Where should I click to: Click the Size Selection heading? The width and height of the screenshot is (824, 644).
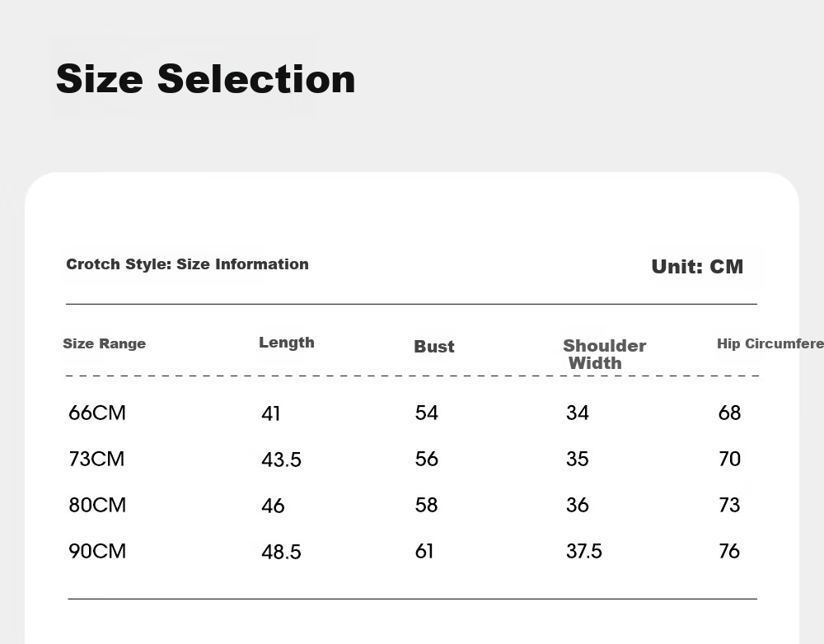click(205, 79)
